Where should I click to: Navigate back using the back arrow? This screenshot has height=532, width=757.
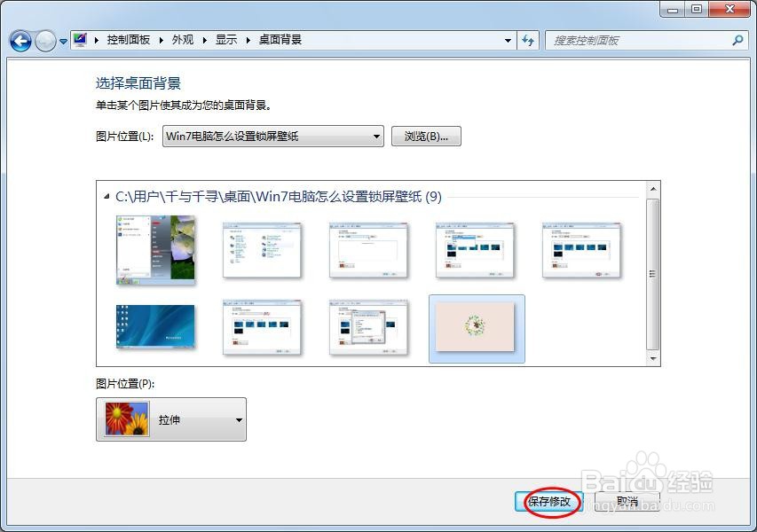click(20, 40)
